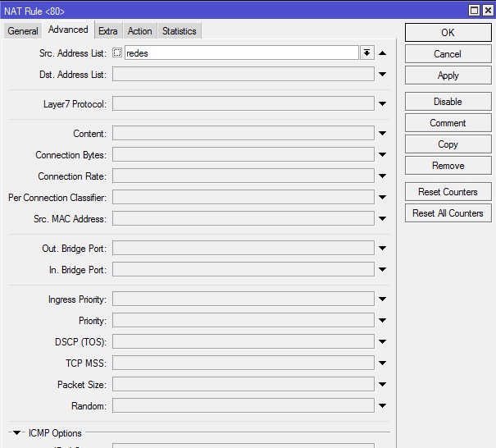Expand the DSCP (TOS) field
This screenshot has width=496, height=448.
(x=383, y=342)
